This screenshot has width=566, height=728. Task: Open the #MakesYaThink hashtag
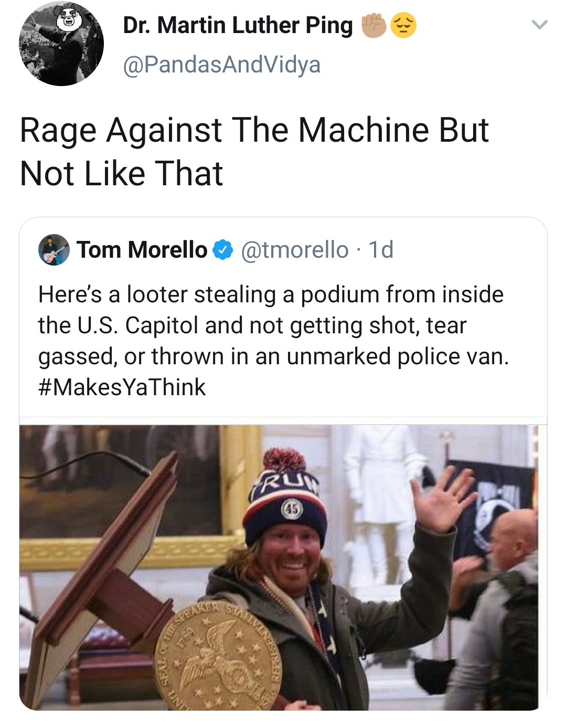(x=122, y=387)
